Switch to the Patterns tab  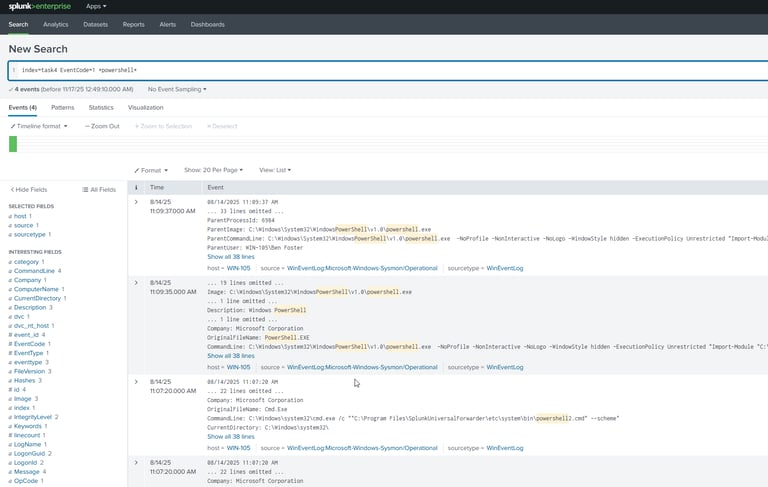click(x=63, y=107)
